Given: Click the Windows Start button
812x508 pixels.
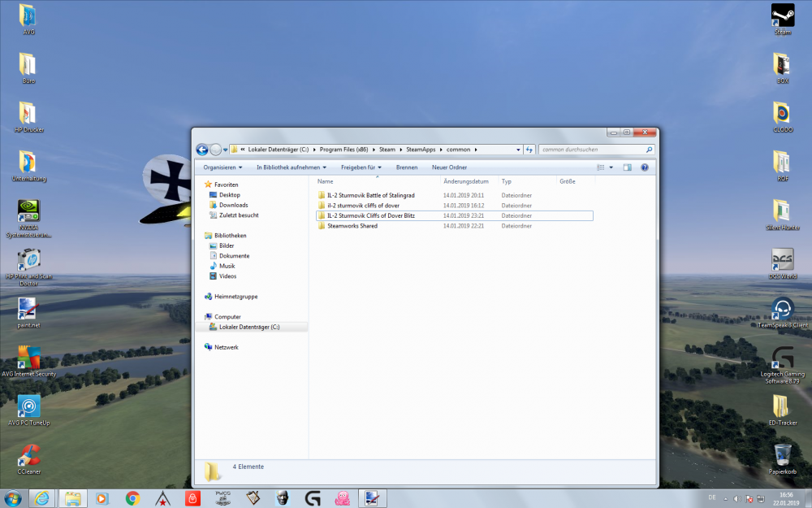Looking at the screenshot, I should click(x=13, y=499).
